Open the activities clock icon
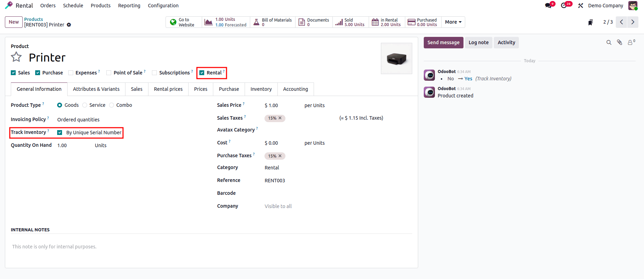 [564, 6]
